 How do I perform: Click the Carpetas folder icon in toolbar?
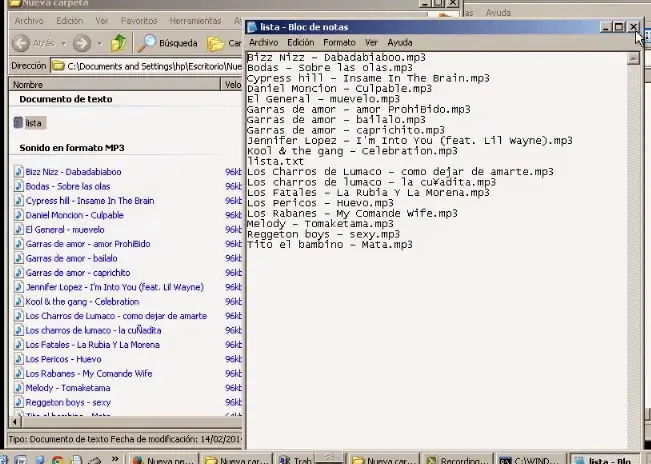(x=215, y=43)
